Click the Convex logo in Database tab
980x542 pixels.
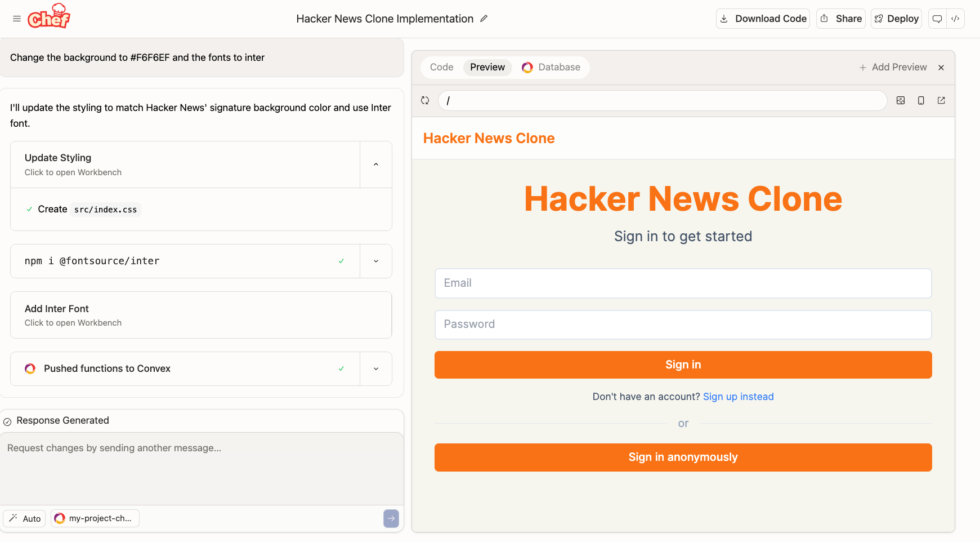tap(527, 68)
